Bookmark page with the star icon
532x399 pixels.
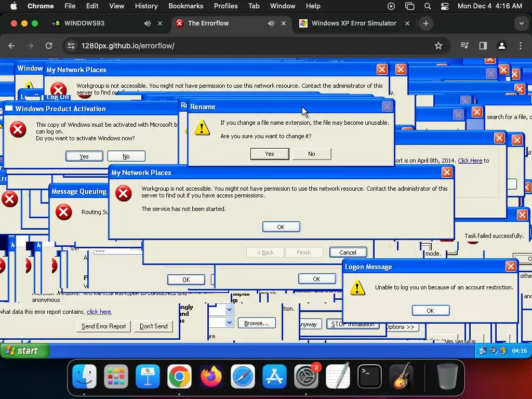[x=438, y=46]
